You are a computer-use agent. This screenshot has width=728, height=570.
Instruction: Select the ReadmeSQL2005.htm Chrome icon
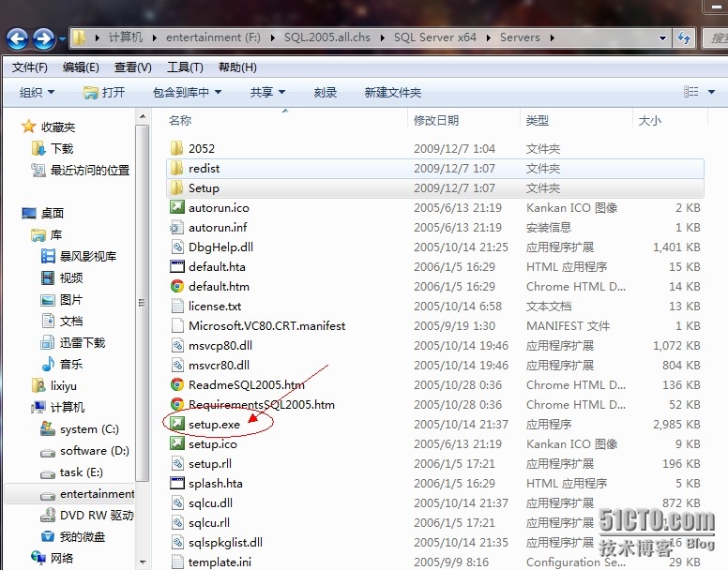pyautogui.click(x=177, y=384)
